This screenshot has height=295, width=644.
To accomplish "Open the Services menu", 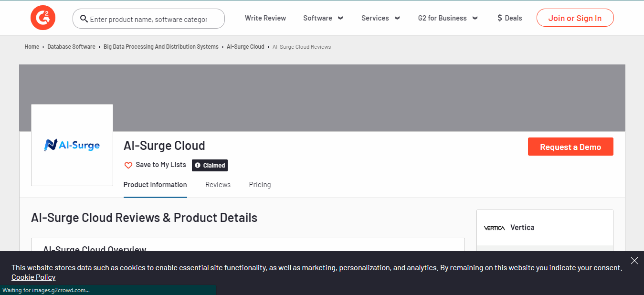I will 375,18.
